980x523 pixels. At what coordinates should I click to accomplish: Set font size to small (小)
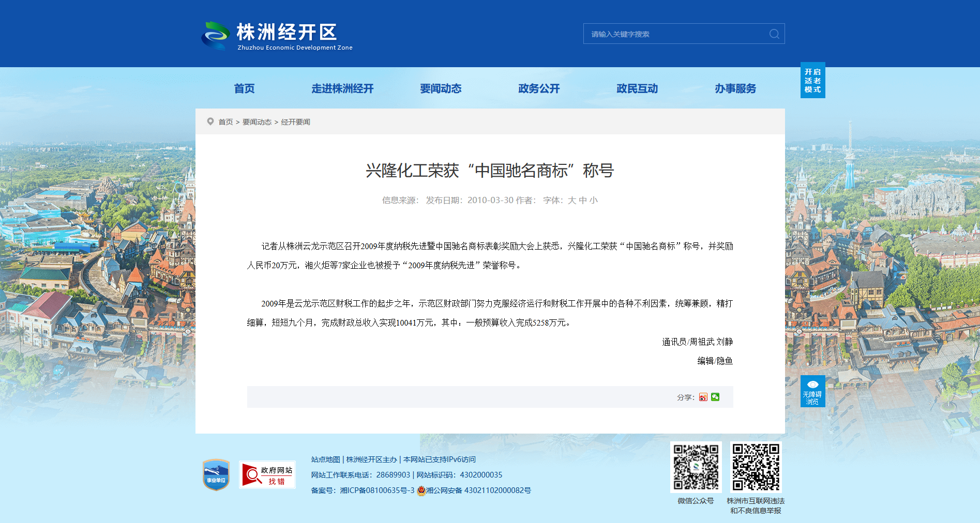click(593, 201)
